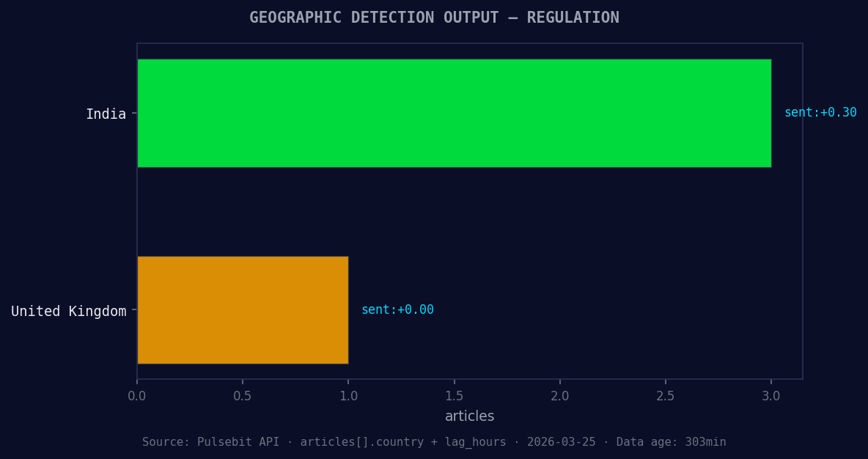
Task: Click the 1.5 tick label
Action: point(454,396)
